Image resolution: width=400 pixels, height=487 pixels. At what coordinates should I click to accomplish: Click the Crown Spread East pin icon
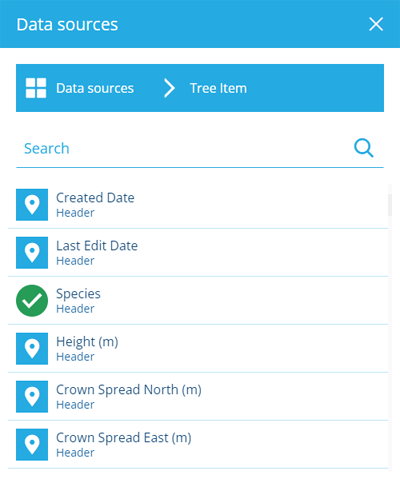(32, 445)
